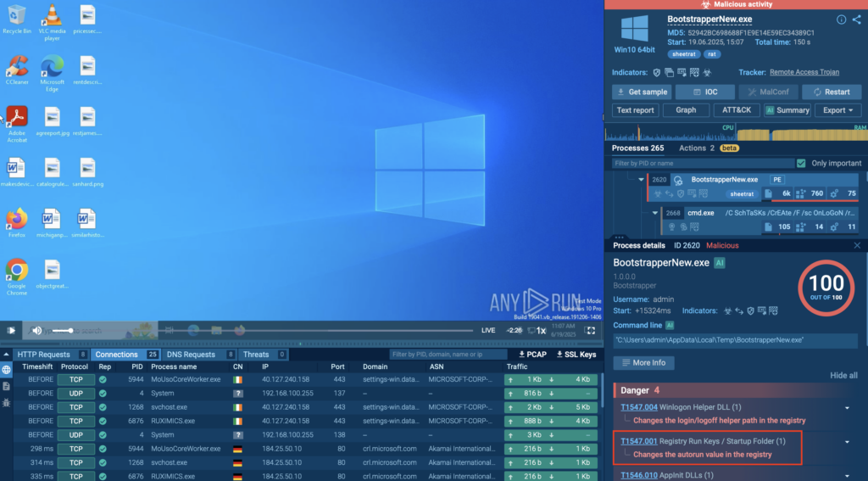Toggle the Only important checkbox
Screen dimensions: 868x481
point(801,163)
